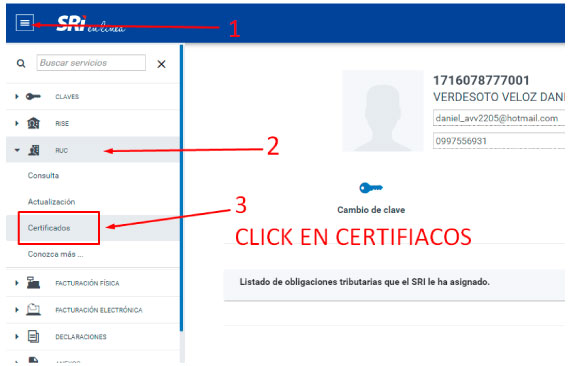The image size is (570, 366).
Task: Expand the RISE section arrow
Action: pos(16,124)
